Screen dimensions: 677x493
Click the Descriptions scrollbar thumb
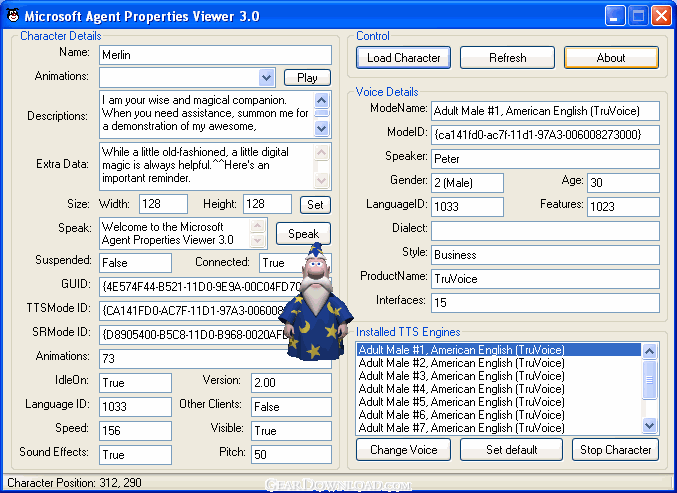pos(321,114)
